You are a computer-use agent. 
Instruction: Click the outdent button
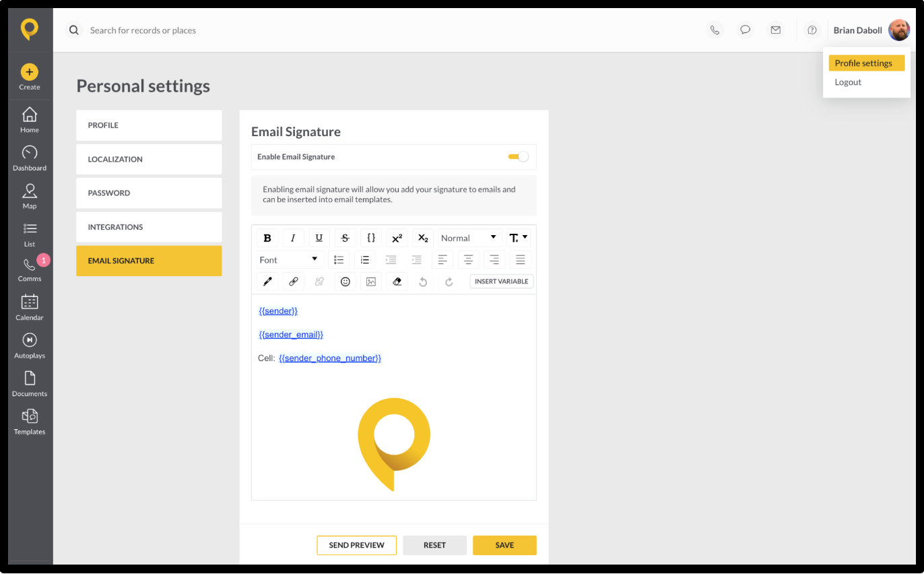[417, 259]
